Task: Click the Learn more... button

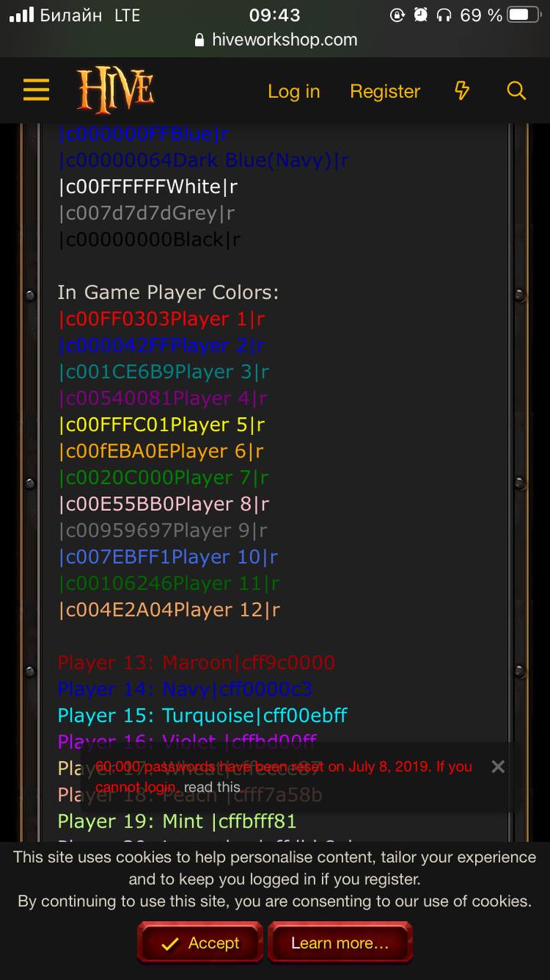Action: coord(340,942)
